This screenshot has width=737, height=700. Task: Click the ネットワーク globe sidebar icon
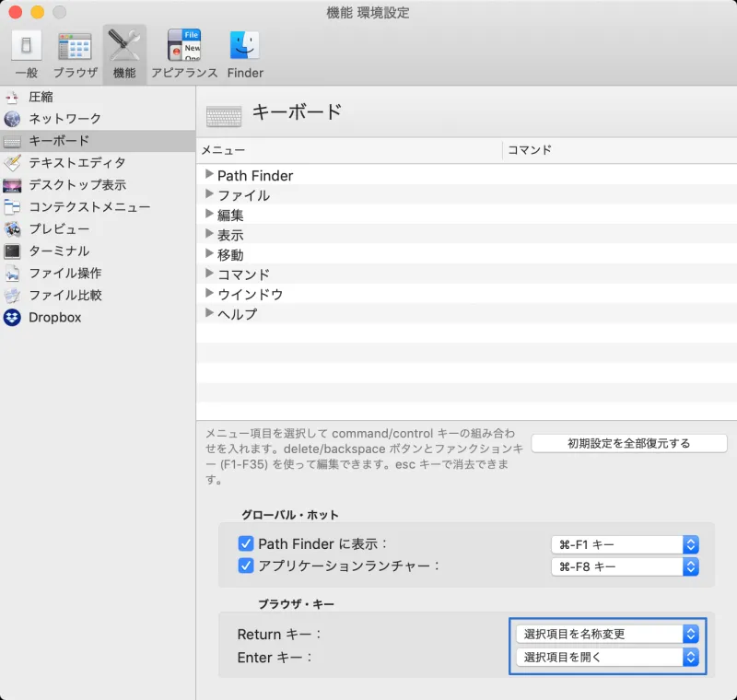[x=12, y=119]
